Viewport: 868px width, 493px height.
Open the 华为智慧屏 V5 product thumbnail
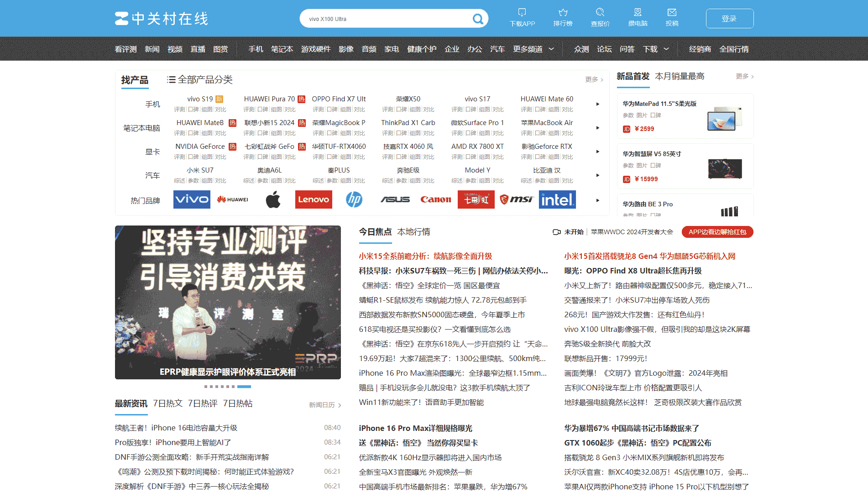click(725, 169)
